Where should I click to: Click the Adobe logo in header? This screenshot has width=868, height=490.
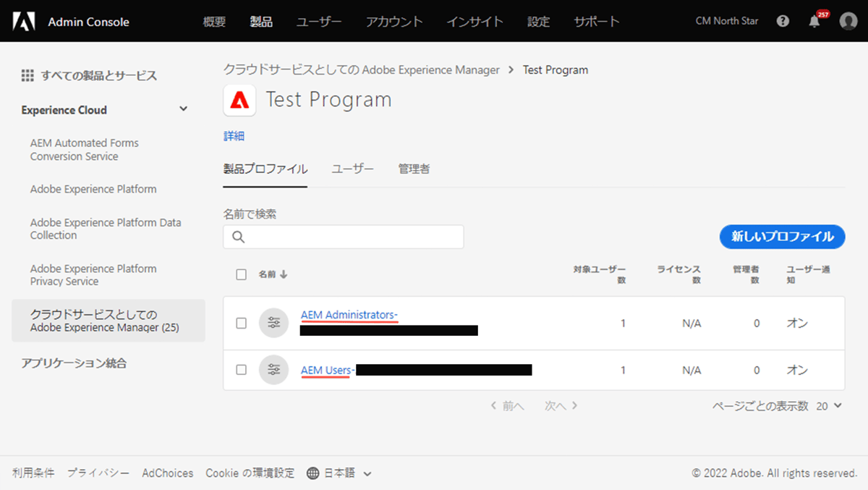(23, 22)
